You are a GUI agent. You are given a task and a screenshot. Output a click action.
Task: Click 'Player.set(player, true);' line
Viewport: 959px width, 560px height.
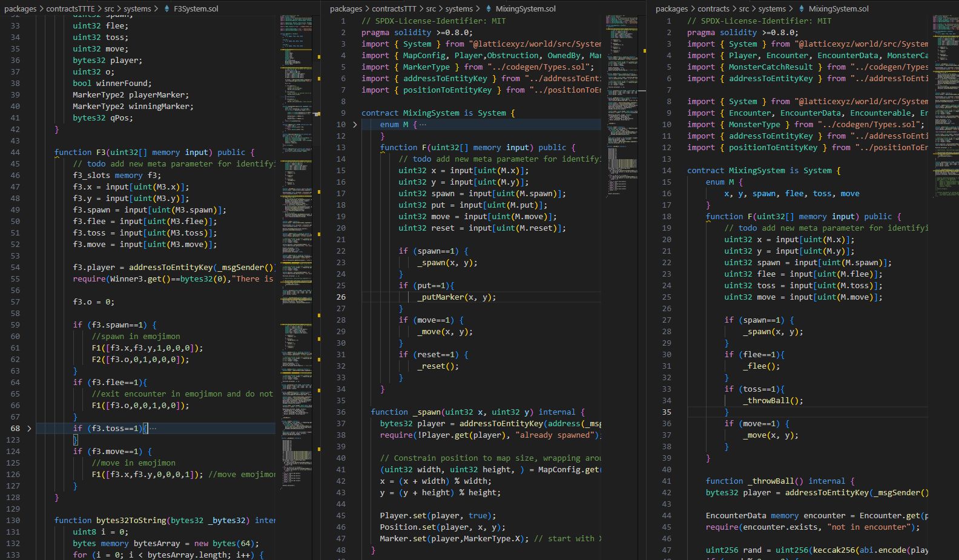[x=438, y=516]
